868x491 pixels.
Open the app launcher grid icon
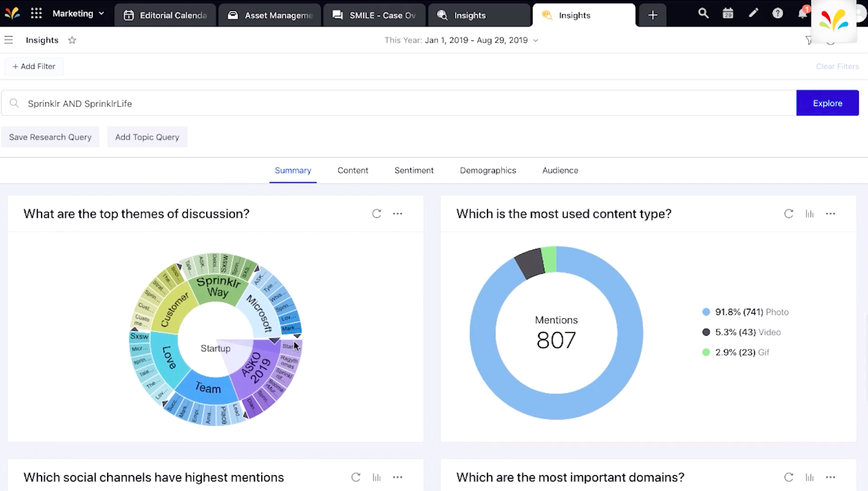tap(37, 13)
